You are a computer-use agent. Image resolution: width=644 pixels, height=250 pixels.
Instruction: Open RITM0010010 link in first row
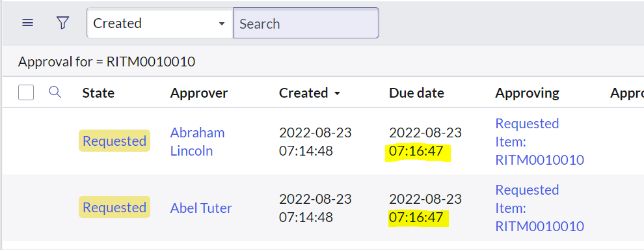(540, 141)
